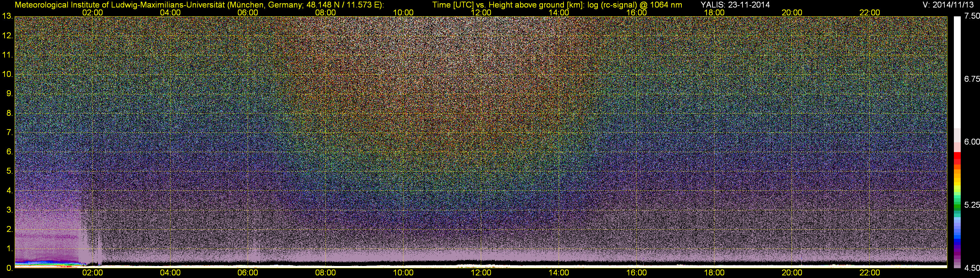
Task: Click the 16:00 label on the top time axis
Action: pos(636,12)
